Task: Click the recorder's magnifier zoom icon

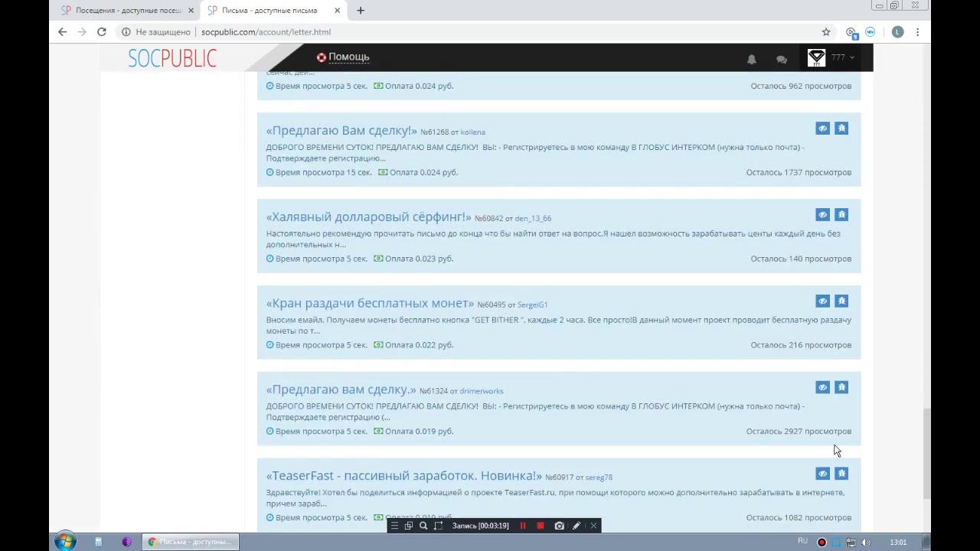Action: click(x=423, y=526)
